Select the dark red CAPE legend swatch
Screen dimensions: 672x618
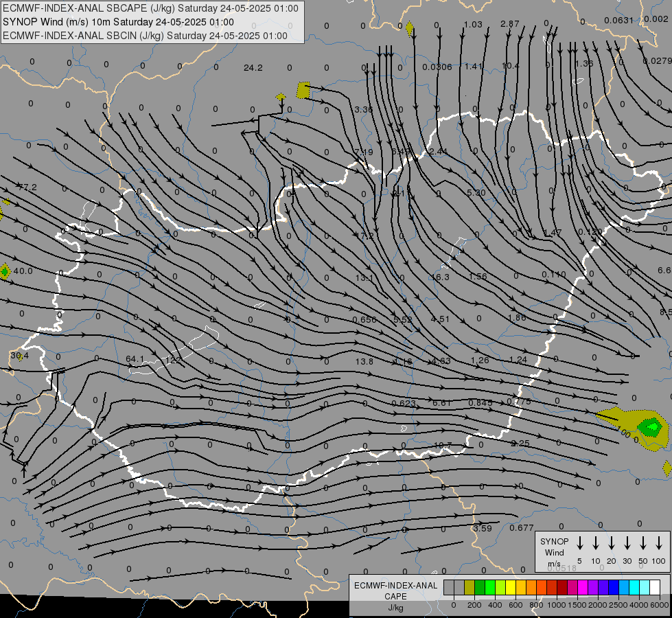[562, 588]
